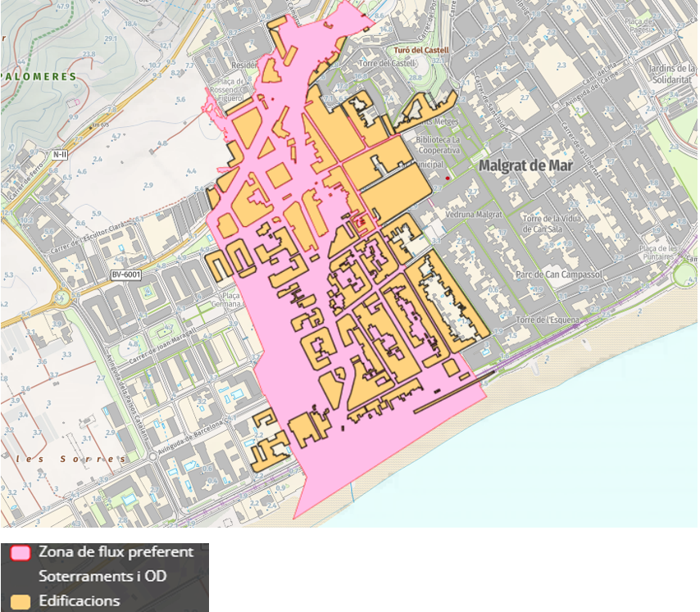
Task: Click the PALOMERES area label
Action: point(39,76)
